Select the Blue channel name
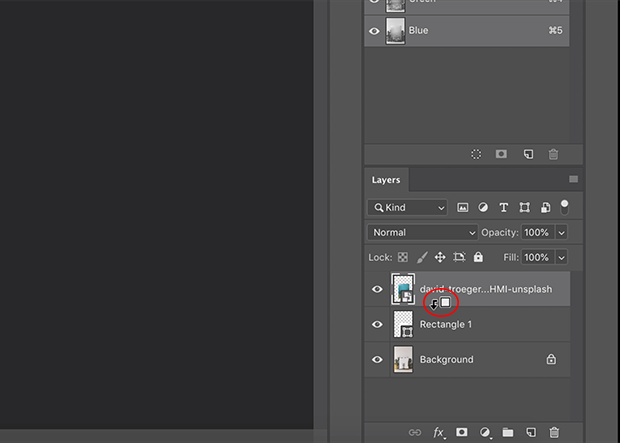 pyautogui.click(x=418, y=30)
